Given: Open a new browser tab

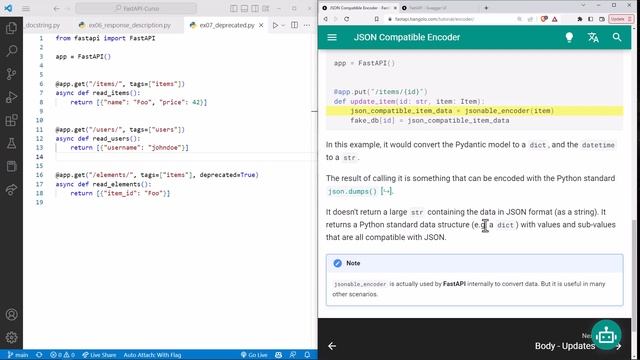Looking at the screenshot, I should [486, 8].
